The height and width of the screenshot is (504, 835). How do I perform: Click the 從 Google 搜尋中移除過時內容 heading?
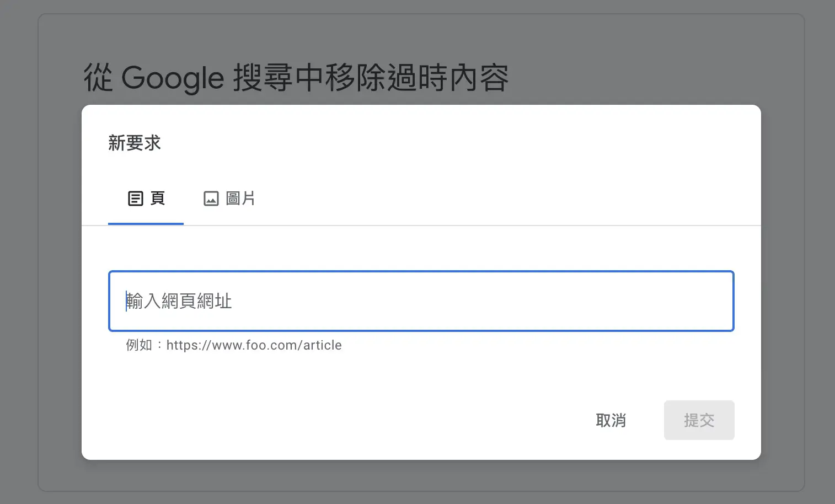[x=296, y=78]
